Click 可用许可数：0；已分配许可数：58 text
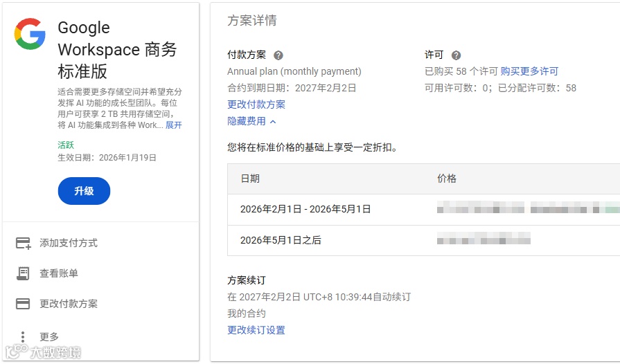The image size is (620, 364). coord(500,88)
